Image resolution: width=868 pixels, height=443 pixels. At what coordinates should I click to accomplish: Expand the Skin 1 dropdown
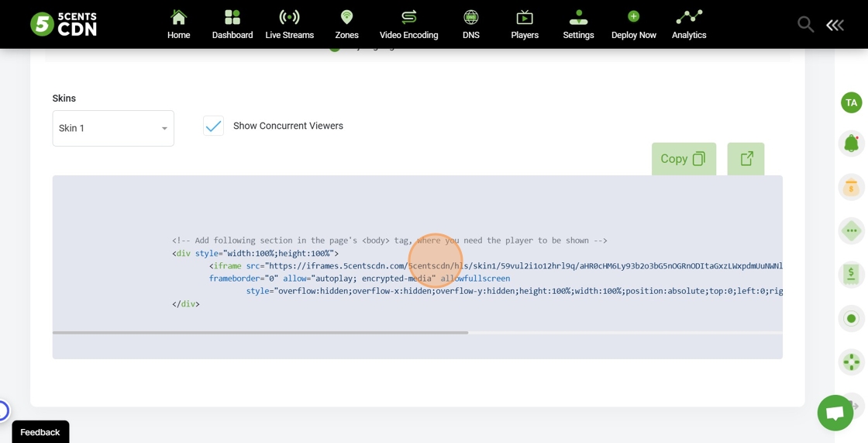(x=113, y=128)
